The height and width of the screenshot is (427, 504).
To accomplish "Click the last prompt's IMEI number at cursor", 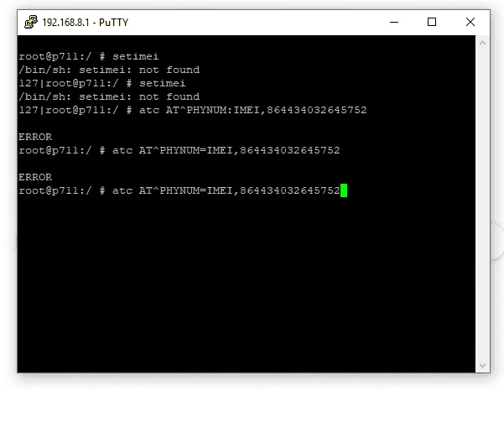I will (x=290, y=190).
